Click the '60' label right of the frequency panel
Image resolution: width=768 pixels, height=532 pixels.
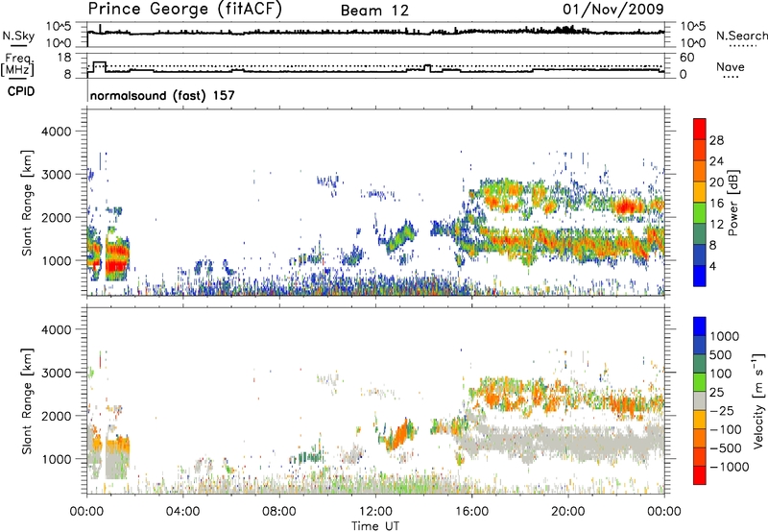[686, 58]
